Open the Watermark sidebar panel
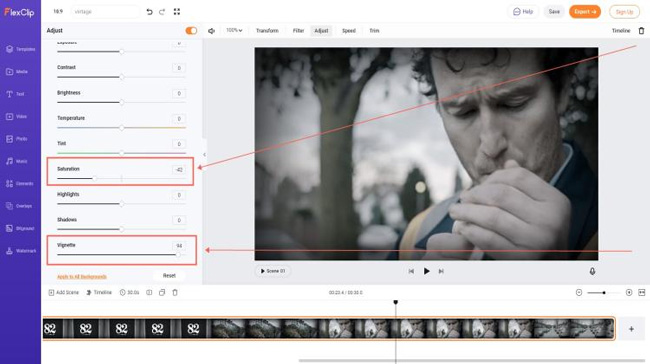The width and height of the screenshot is (650, 364). coord(21,251)
